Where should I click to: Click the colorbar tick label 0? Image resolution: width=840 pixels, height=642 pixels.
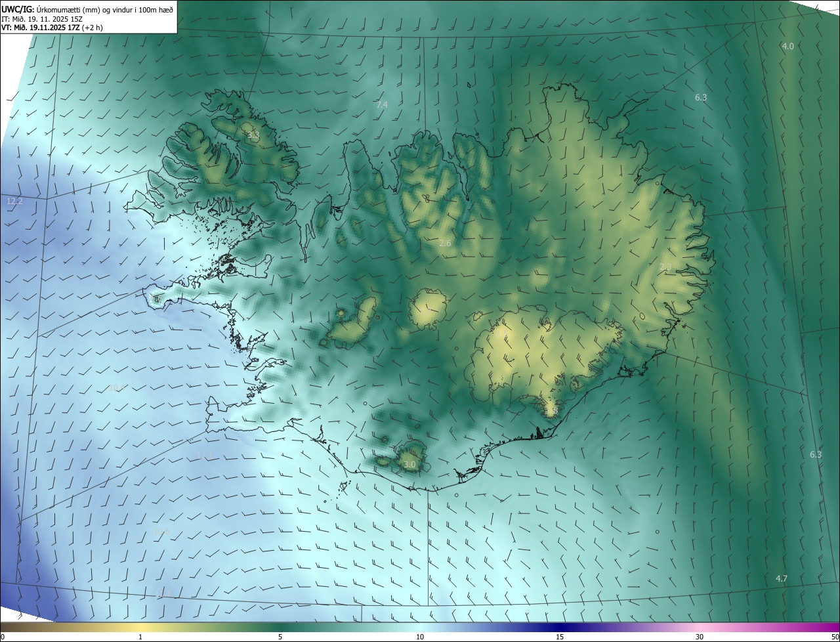click(3, 637)
